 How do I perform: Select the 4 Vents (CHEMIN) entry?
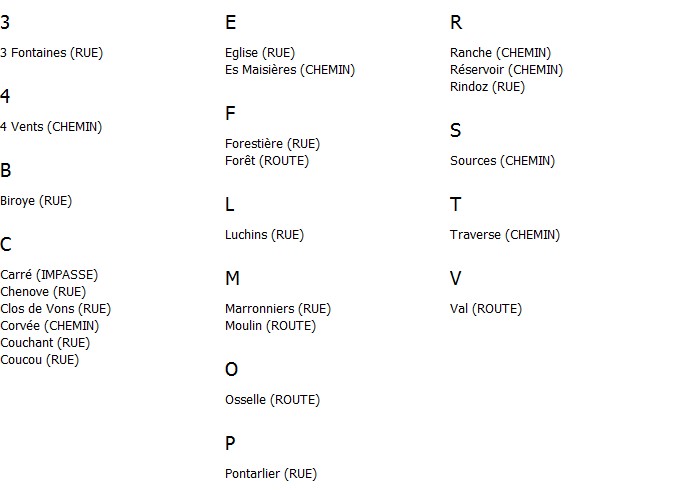(x=51, y=127)
